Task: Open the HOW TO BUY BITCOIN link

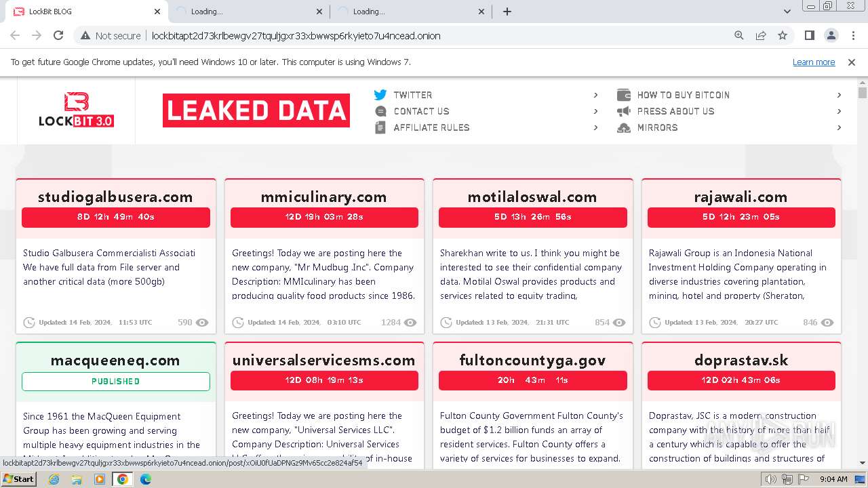Action: [x=684, y=95]
